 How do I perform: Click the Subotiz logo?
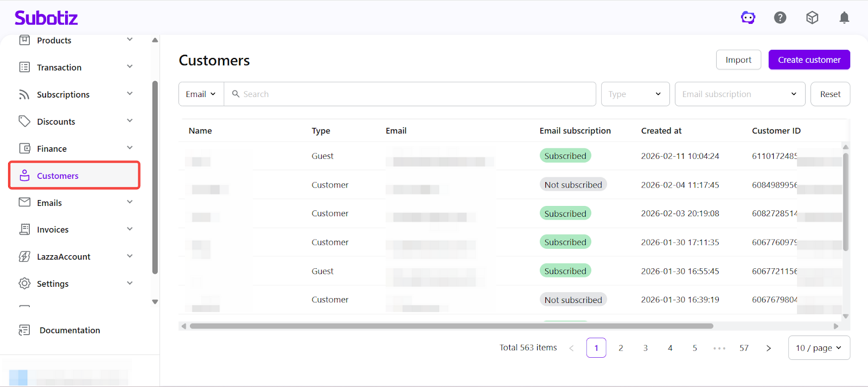pyautogui.click(x=46, y=18)
